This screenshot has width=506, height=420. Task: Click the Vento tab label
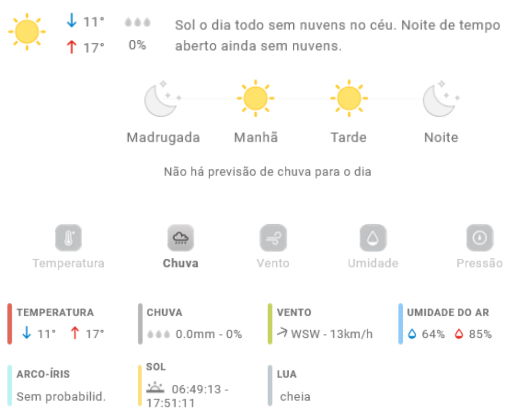coord(273,263)
